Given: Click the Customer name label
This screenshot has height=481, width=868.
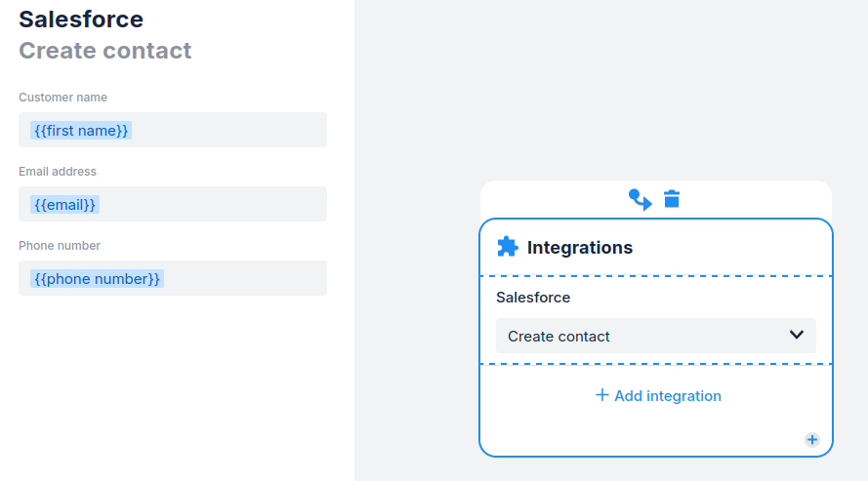Looking at the screenshot, I should tap(63, 98).
